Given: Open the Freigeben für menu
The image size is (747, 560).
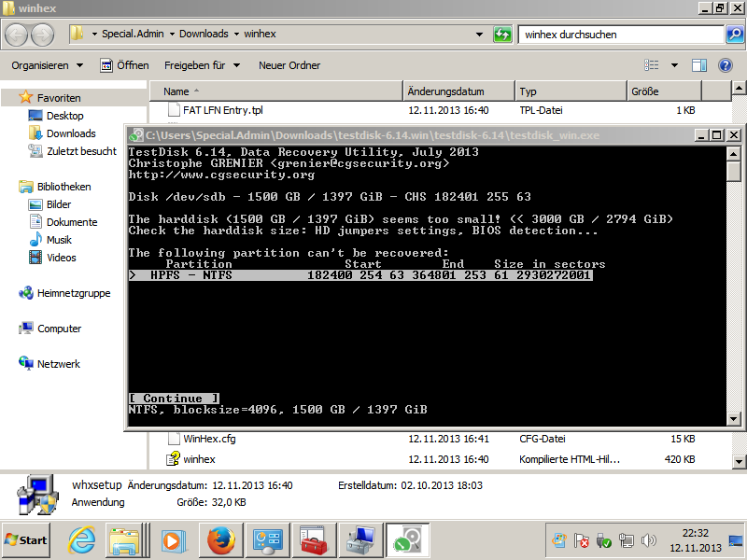Looking at the screenshot, I should click(202, 65).
